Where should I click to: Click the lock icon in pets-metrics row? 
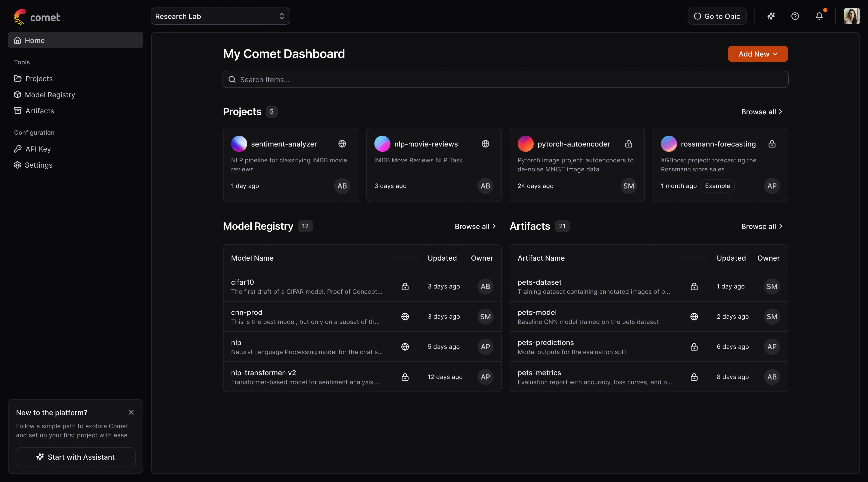click(x=694, y=377)
